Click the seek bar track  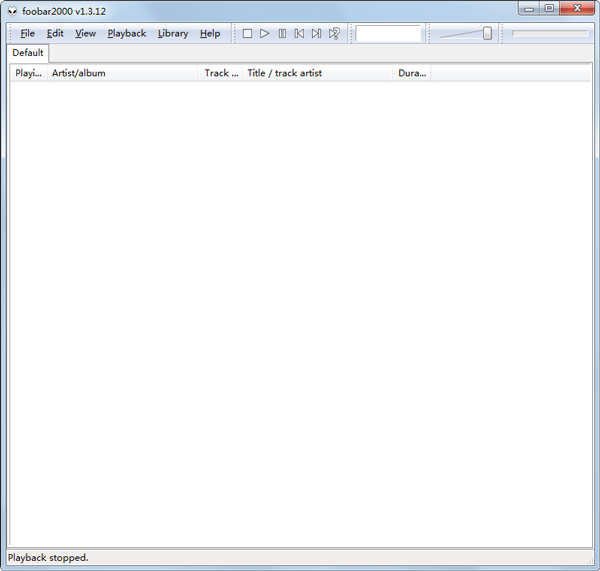tap(550, 34)
